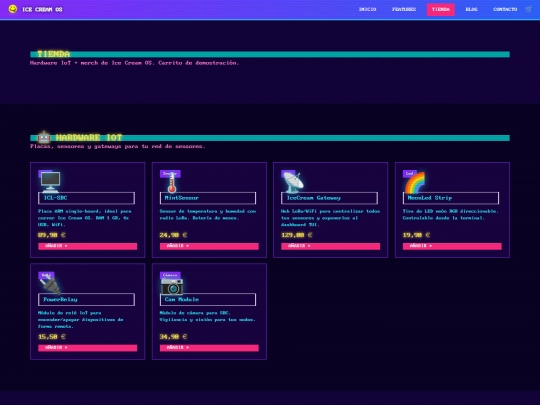The image size is (540, 405).
Task: Click the Led tag on NeonLed Strip card
Action: point(410,174)
